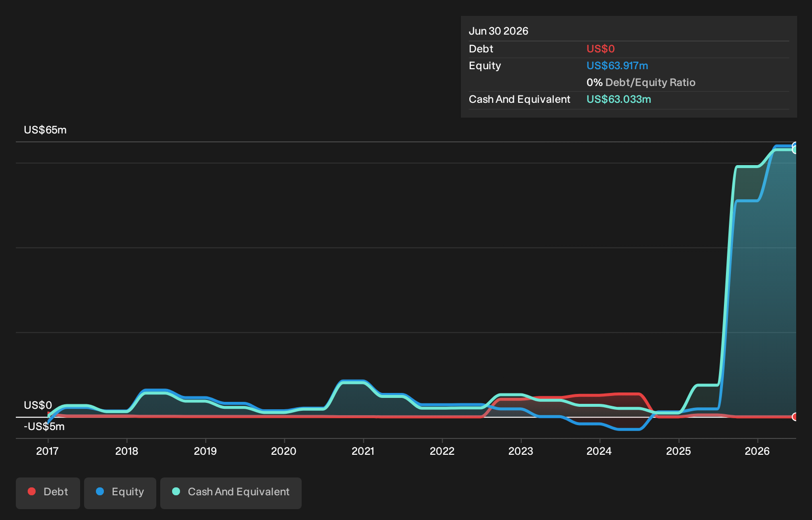Click the Jun 30 2026 tooltip date
The height and width of the screenshot is (520, 812).
click(498, 31)
